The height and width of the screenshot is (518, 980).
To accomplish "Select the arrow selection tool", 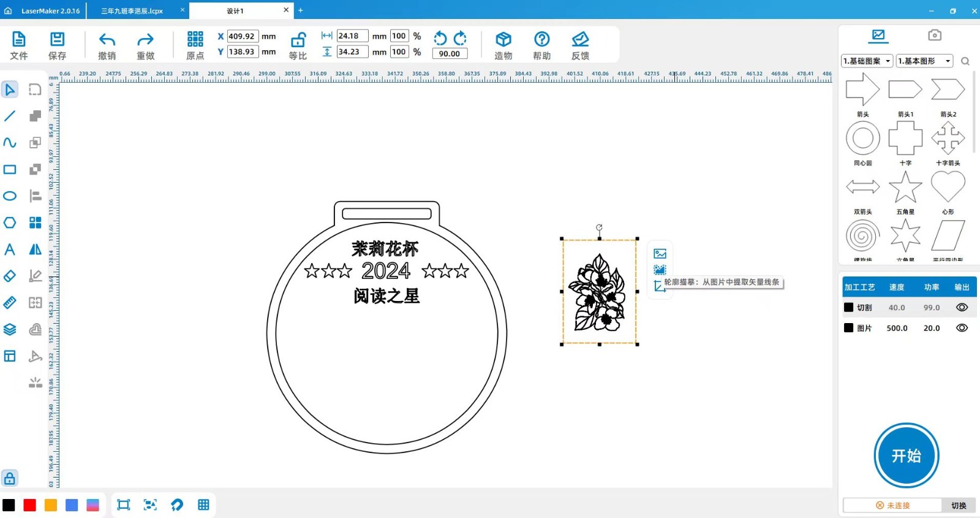I will click(x=10, y=90).
